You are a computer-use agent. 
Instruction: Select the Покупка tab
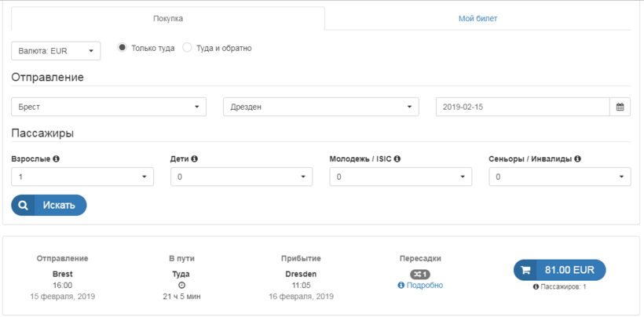[167, 18]
